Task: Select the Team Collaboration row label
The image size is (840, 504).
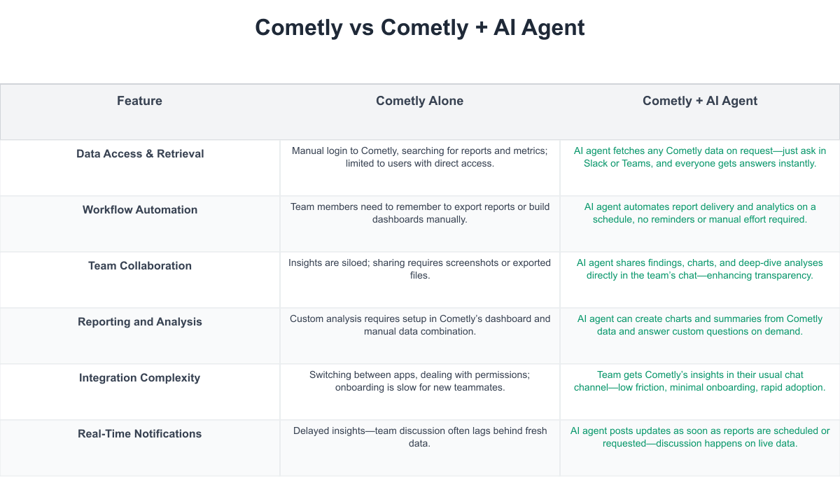Action: coord(140,266)
